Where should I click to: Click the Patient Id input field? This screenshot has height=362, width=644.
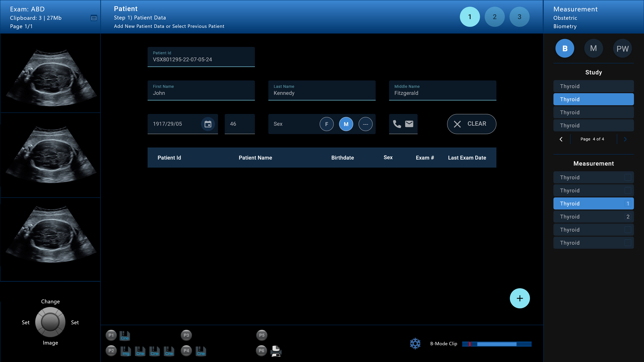(x=201, y=57)
